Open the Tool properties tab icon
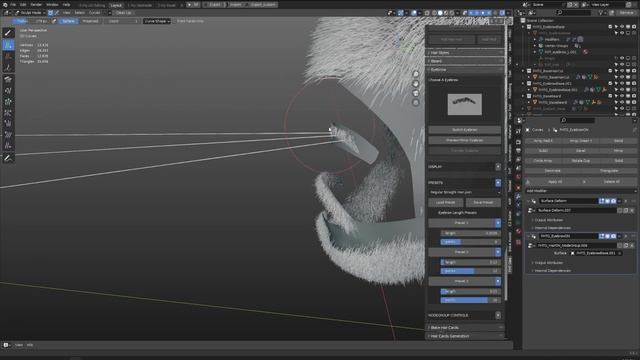The width and height of the screenshot is (640, 360). click(x=518, y=131)
